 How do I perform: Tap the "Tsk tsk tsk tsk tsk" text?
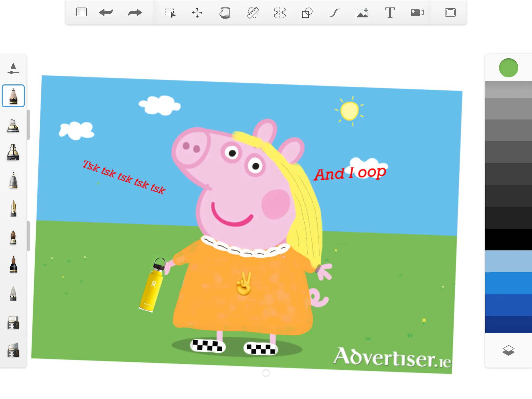tap(124, 177)
